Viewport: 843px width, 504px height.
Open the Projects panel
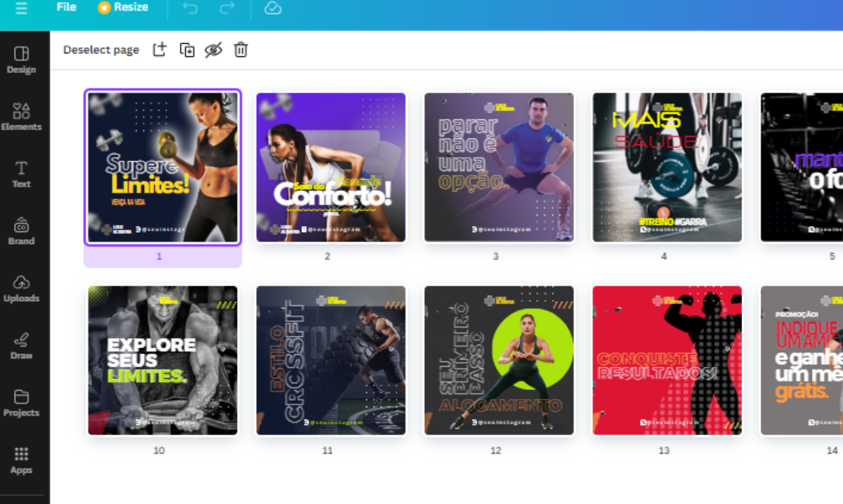21,403
